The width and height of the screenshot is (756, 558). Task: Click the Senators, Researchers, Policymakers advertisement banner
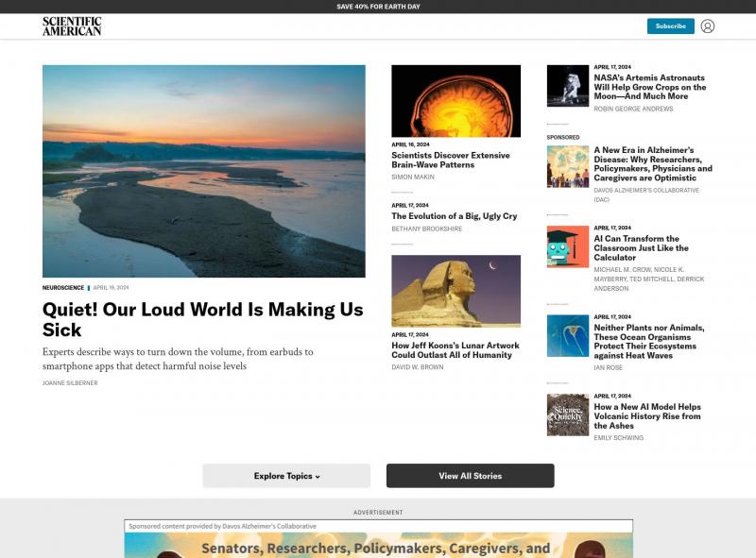tap(379, 545)
